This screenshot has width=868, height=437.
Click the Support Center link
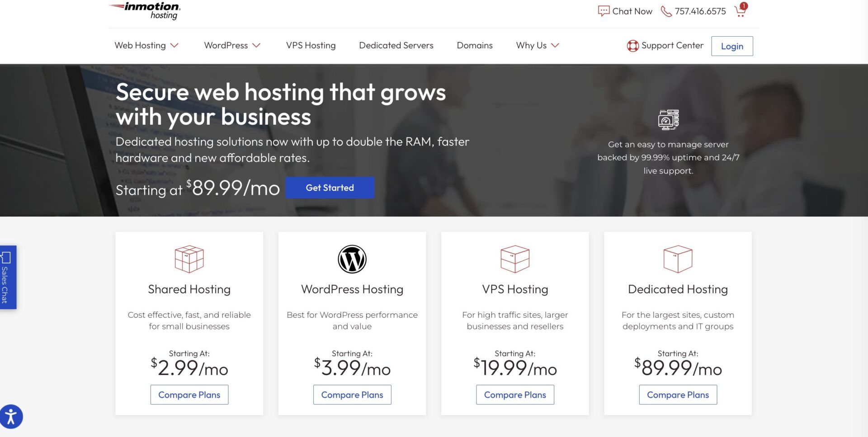[672, 46]
